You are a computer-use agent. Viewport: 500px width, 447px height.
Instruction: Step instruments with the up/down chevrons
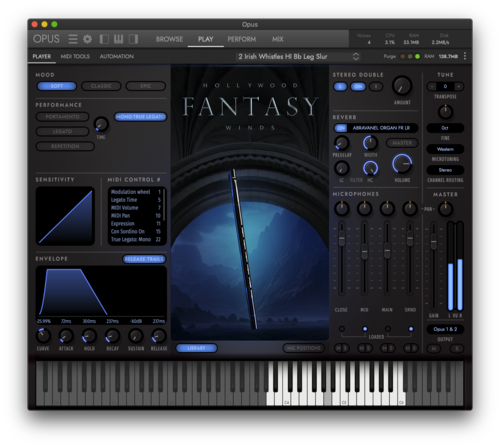pyautogui.click(x=356, y=57)
